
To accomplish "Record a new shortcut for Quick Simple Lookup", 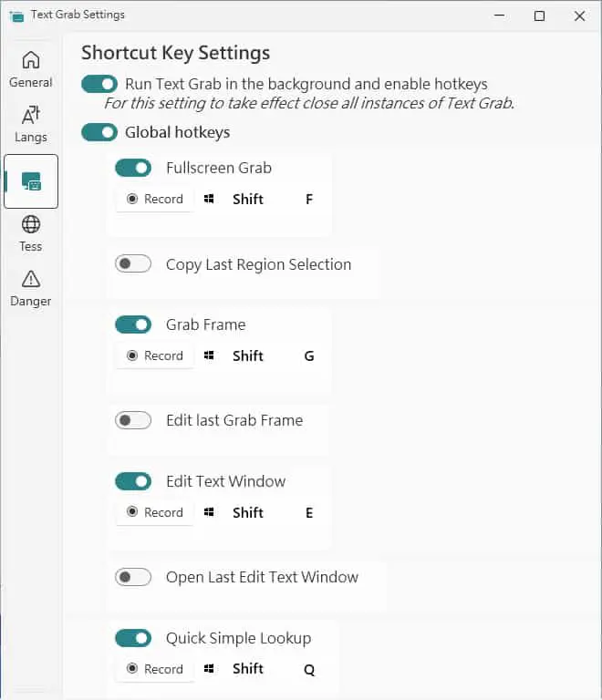I will point(155,669).
